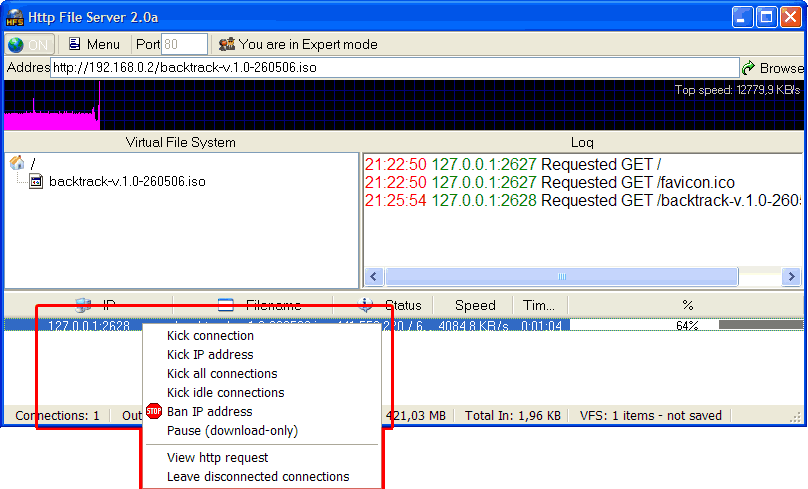Choose Kick IP address menu entry

pos(210,355)
